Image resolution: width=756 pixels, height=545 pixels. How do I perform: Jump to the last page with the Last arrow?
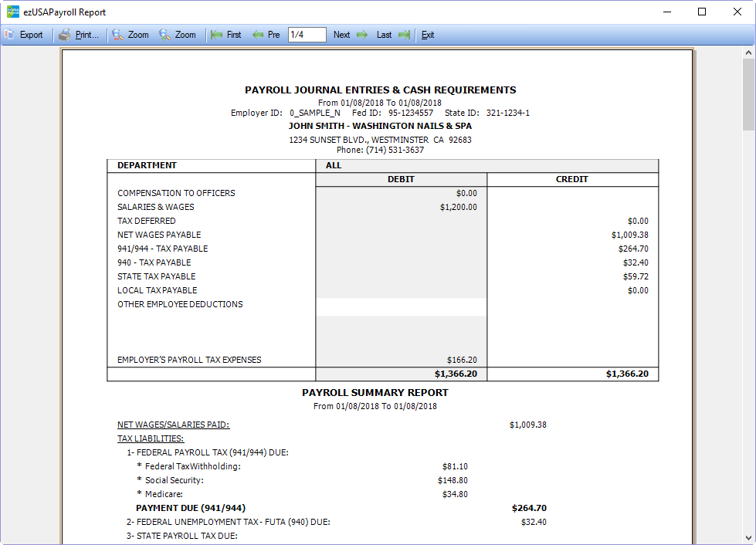point(403,35)
